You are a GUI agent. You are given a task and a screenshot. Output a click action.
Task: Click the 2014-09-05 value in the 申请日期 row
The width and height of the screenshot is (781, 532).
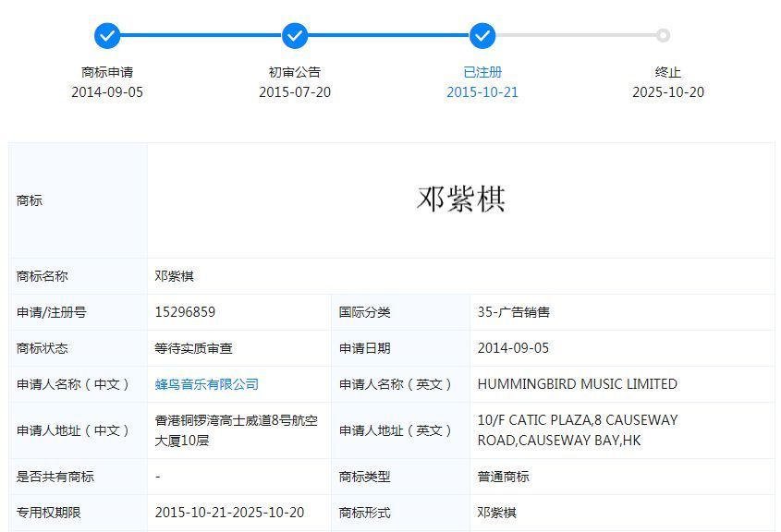click(513, 348)
